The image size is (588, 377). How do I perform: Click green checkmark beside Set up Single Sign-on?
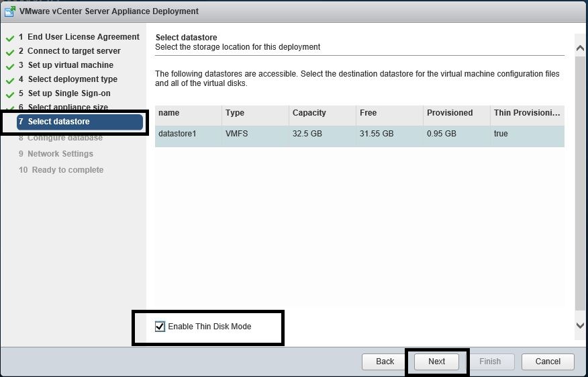(10, 95)
